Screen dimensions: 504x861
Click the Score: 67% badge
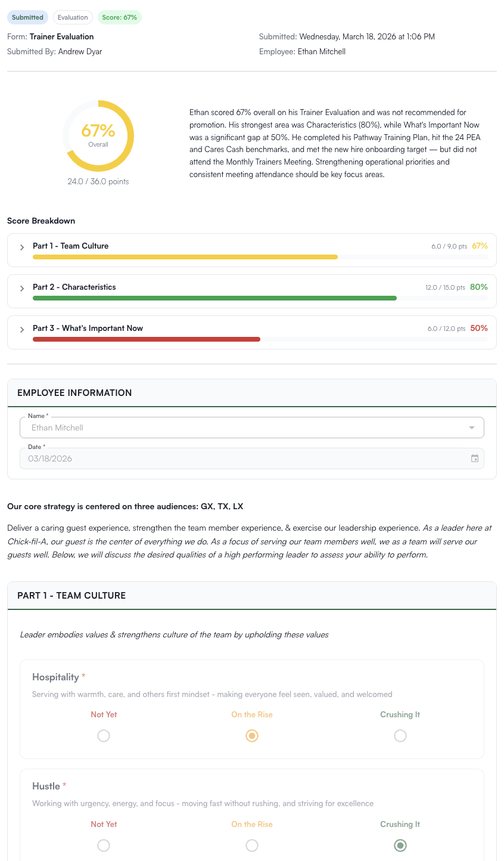tap(119, 17)
